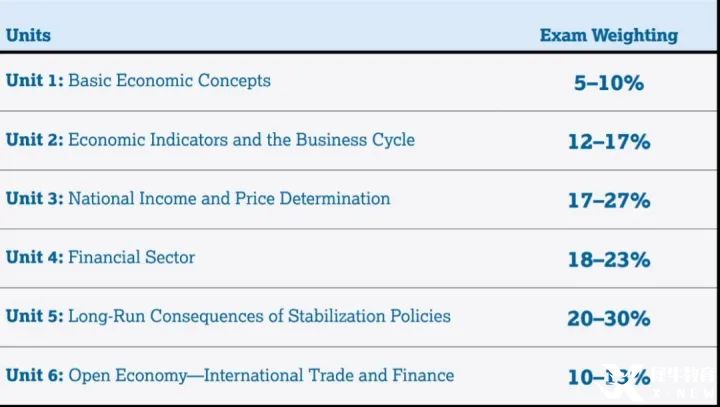Click the bold Unit 6 label
The height and width of the screenshot is (407, 720).
pyautogui.click(x=34, y=375)
